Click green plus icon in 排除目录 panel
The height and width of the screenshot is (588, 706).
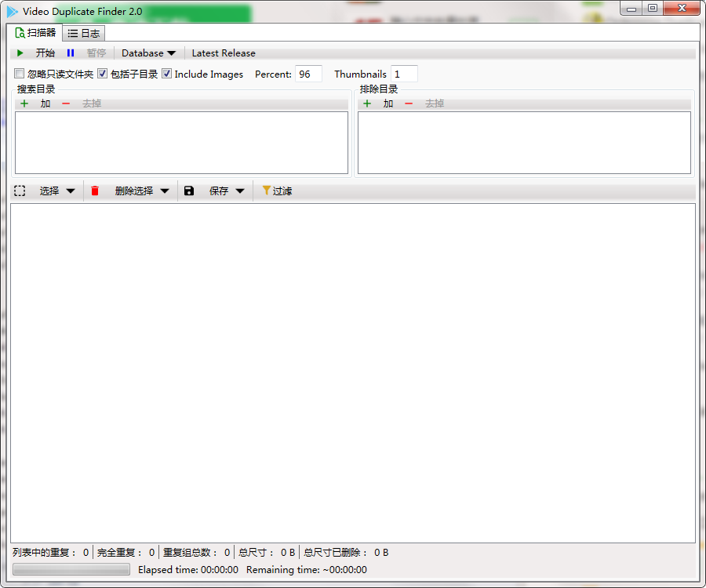[367, 103]
